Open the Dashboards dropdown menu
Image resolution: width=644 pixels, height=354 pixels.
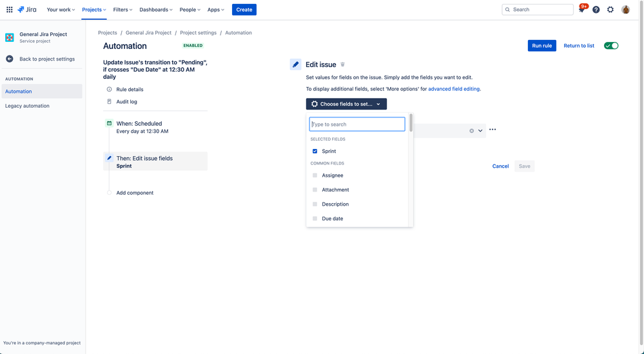(156, 10)
